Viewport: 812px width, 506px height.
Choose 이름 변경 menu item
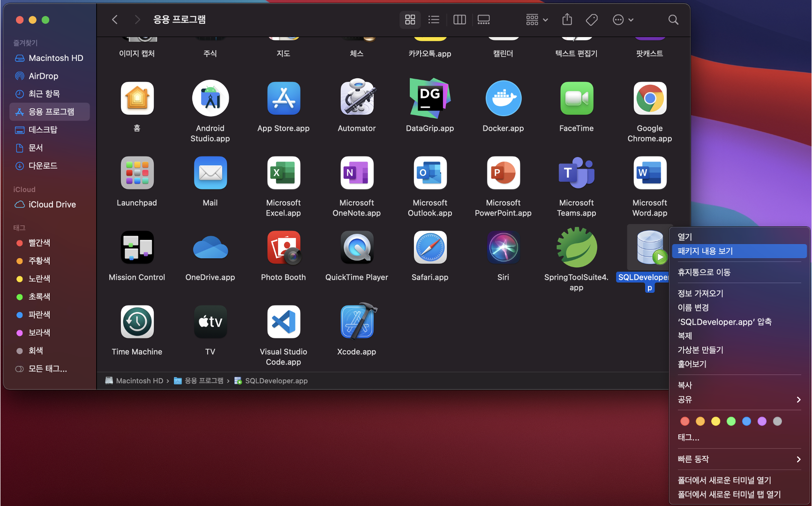pos(739,307)
